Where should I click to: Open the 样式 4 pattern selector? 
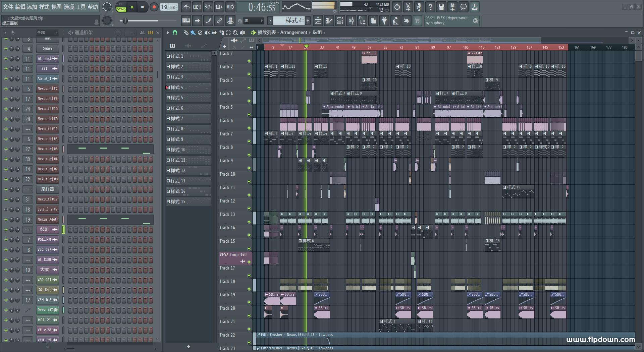point(289,21)
